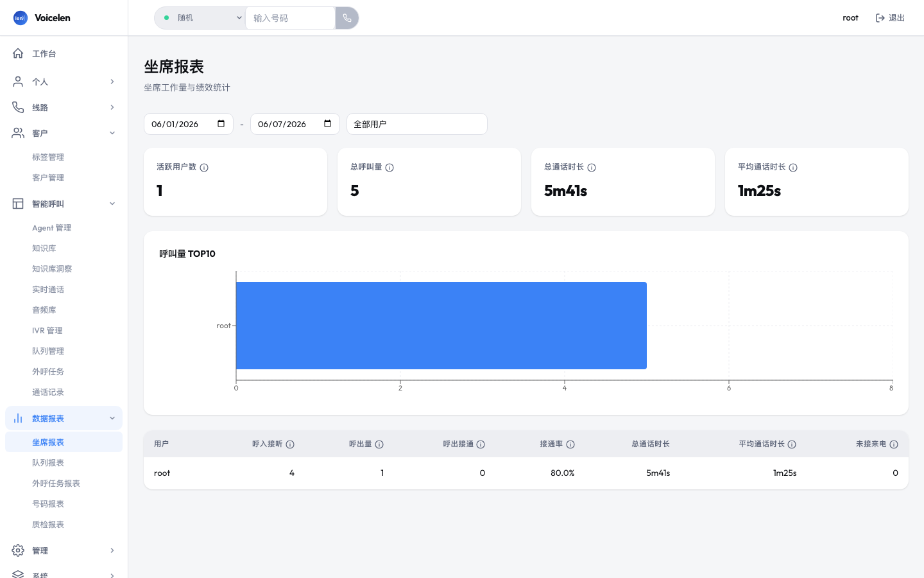Click the 管理 gear icon

click(18, 550)
